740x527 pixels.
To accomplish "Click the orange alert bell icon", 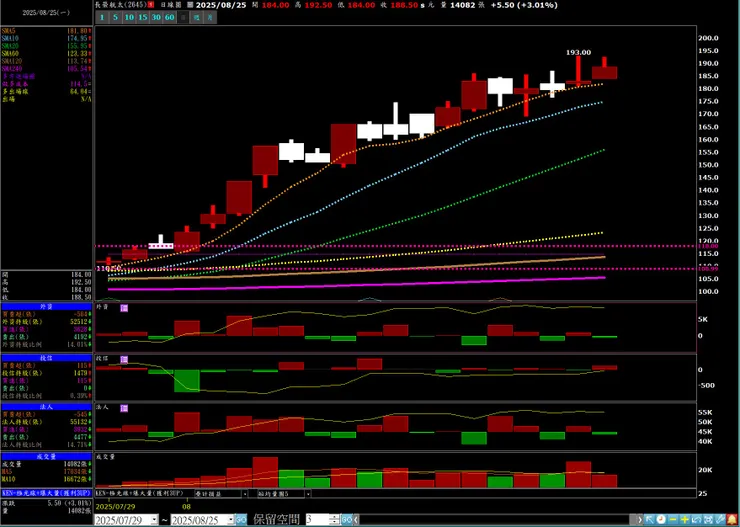I will tap(732, 519).
